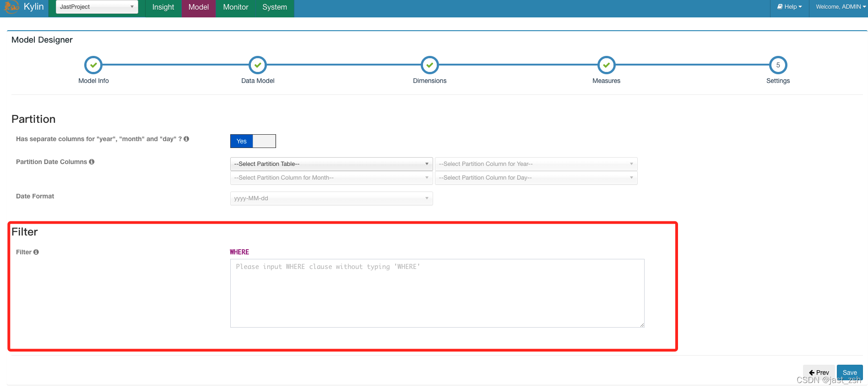Go to the Monitor tab

coord(236,7)
